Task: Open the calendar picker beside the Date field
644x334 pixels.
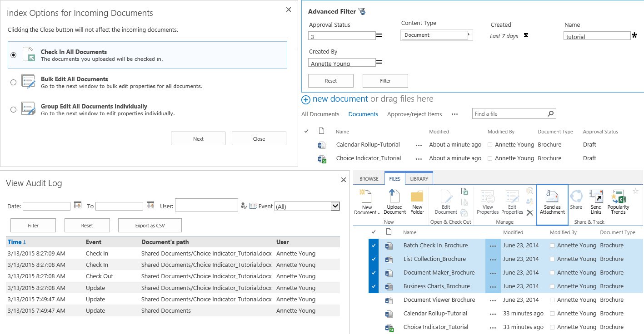Action: pos(78,205)
